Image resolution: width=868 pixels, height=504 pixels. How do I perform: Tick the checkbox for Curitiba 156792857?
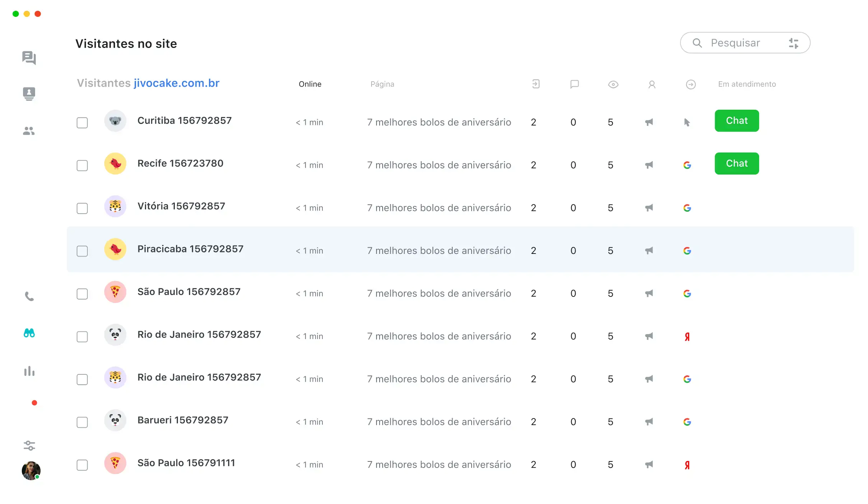tap(82, 123)
